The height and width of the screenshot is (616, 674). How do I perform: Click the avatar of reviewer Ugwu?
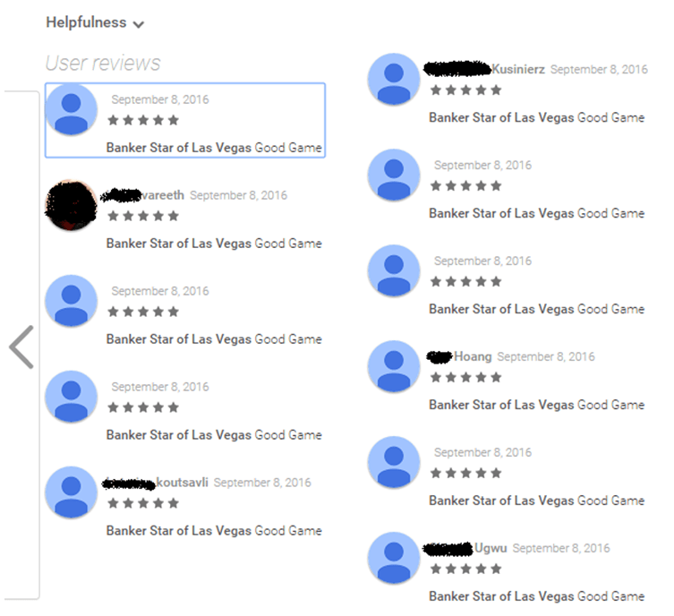(x=393, y=558)
